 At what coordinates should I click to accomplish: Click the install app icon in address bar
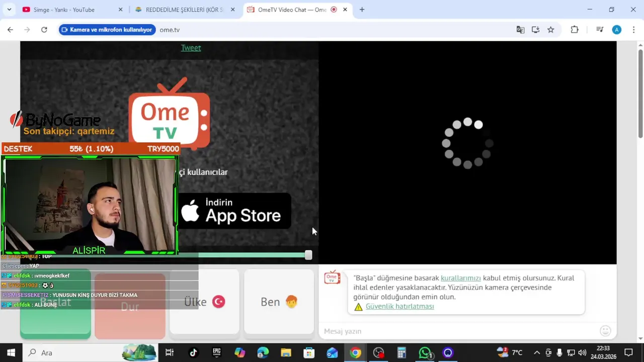535,30
